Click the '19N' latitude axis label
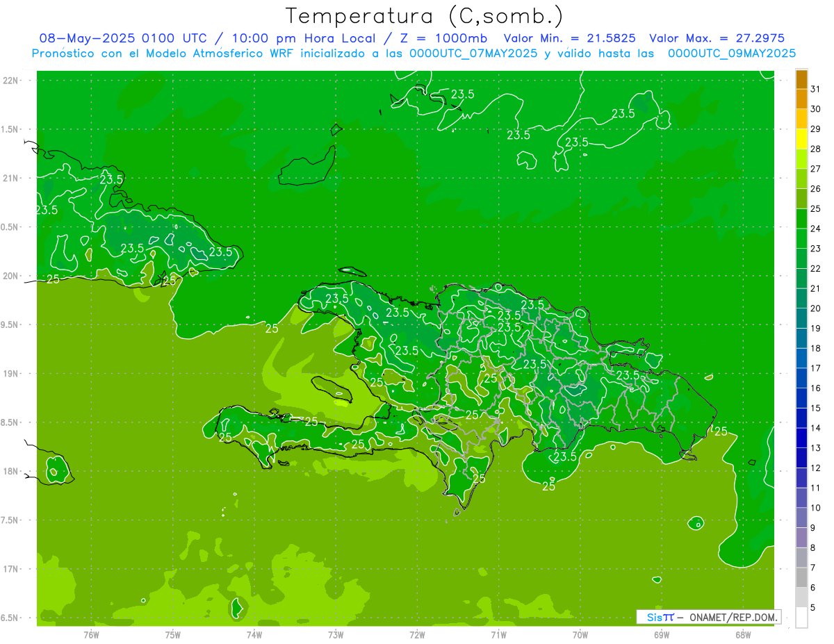 click(x=10, y=374)
